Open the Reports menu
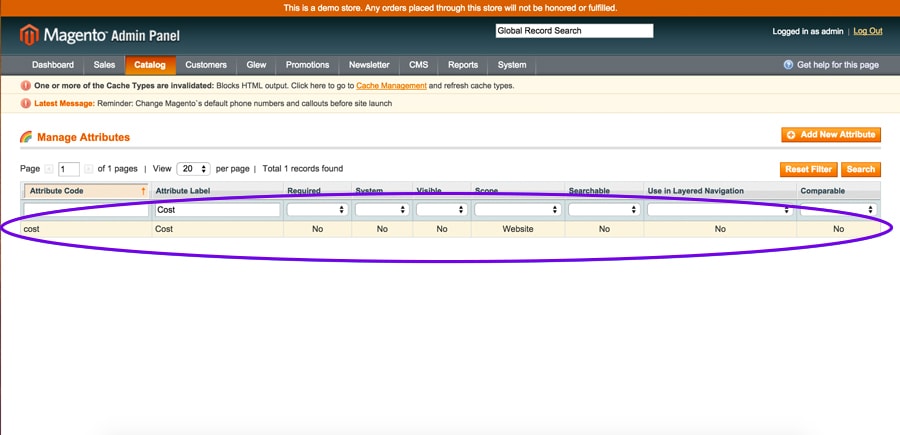This screenshot has width=900, height=435. click(x=463, y=65)
